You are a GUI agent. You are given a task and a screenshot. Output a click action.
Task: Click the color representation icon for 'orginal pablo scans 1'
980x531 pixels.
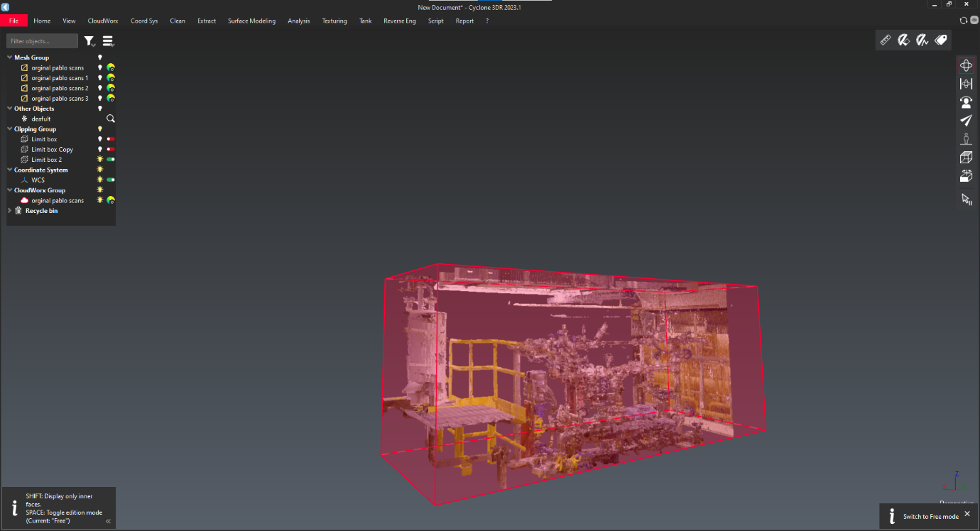point(111,78)
